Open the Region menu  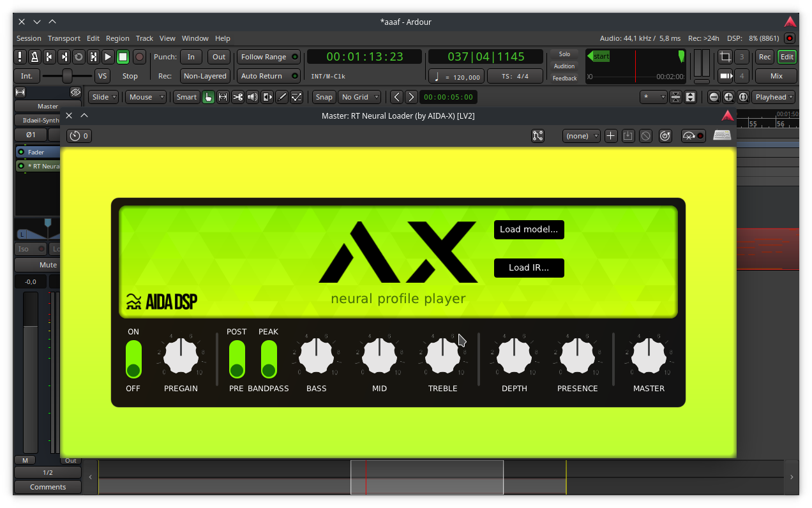click(x=117, y=38)
